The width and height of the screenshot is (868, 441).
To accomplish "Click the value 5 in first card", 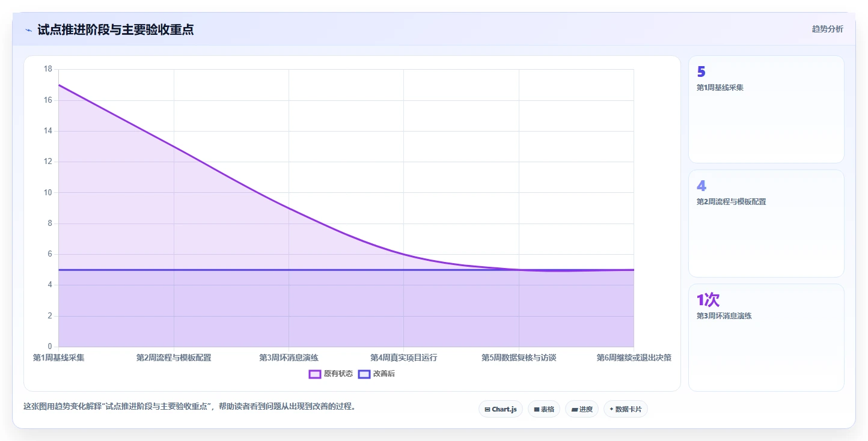I will (x=701, y=72).
